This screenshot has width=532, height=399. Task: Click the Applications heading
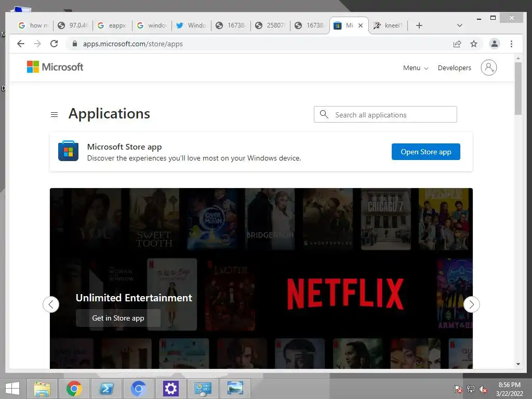coord(109,114)
